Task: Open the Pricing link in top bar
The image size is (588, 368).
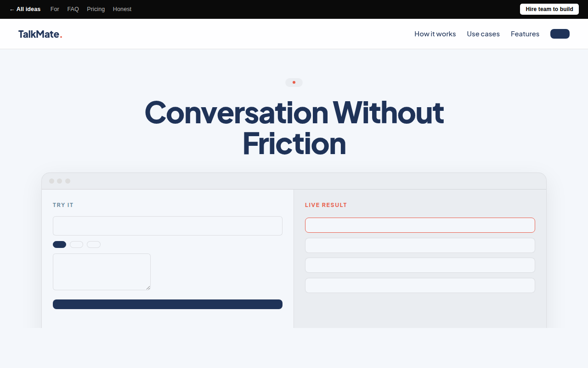Action: coord(96,9)
